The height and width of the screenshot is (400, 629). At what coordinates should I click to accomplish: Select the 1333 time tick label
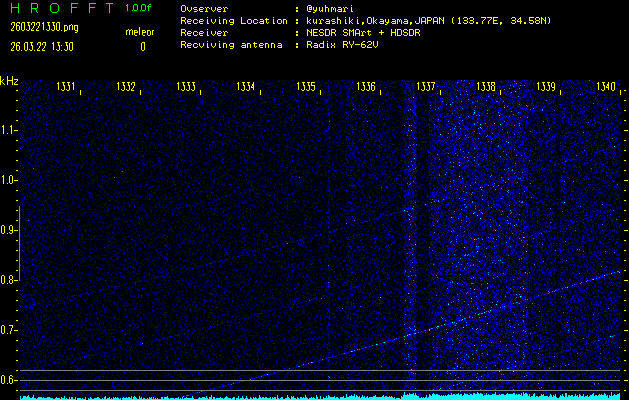[186, 88]
